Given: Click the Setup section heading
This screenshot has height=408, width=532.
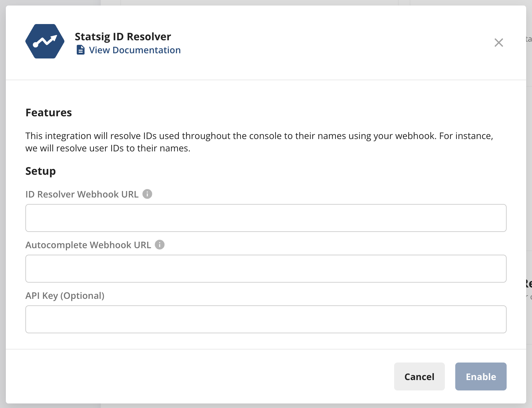Looking at the screenshot, I should pos(40,171).
